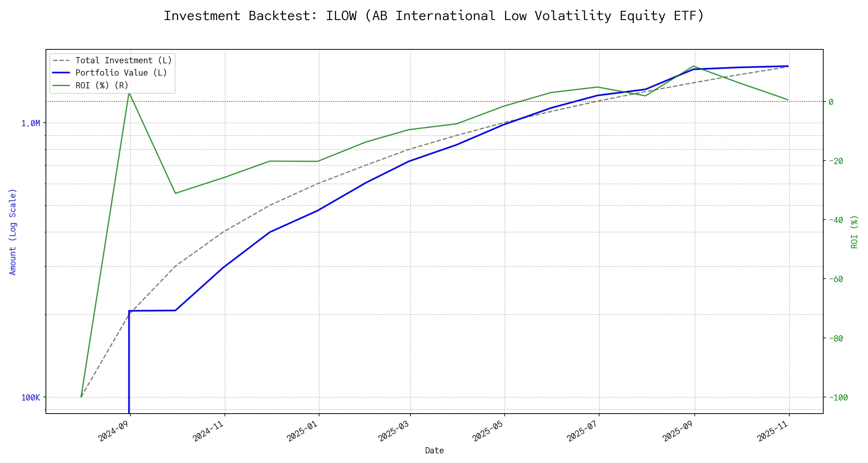Image resolution: width=868 pixels, height=463 pixels.
Task: Click the 2025-05 date tick label
Action: pyautogui.click(x=488, y=431)
